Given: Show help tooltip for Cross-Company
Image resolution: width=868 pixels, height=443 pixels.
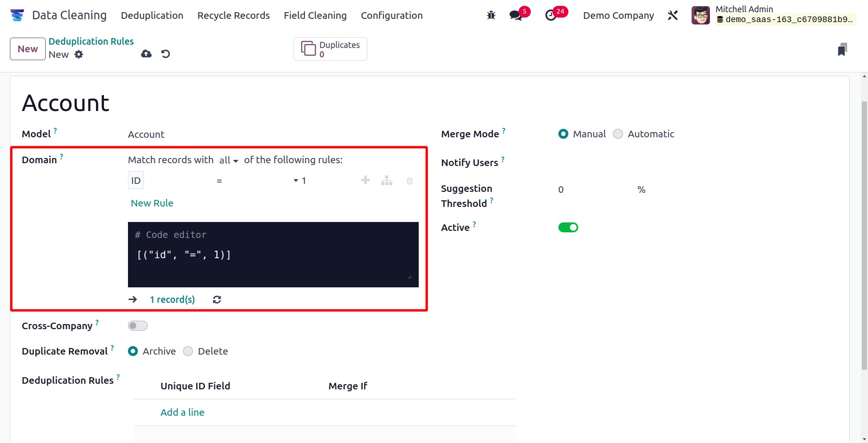Looking at the screenshot, I should [97, 323].
